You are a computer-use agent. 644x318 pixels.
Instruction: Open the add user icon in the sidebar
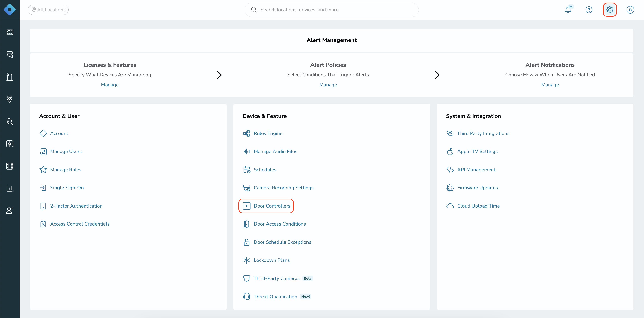click(10, 210)
